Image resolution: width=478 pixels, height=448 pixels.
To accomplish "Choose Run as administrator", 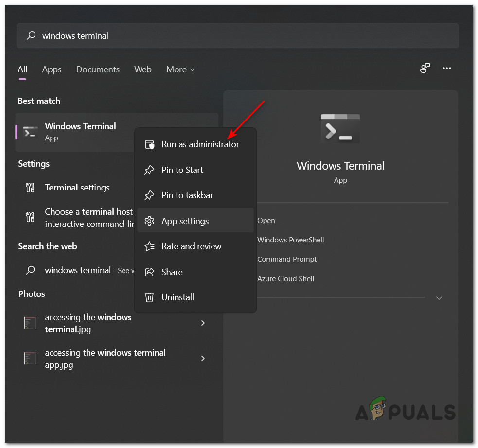I will (195, 144).
